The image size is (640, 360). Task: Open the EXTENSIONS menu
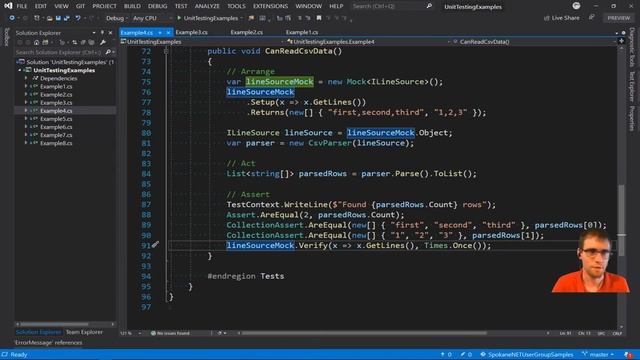[x=270, y=6]
